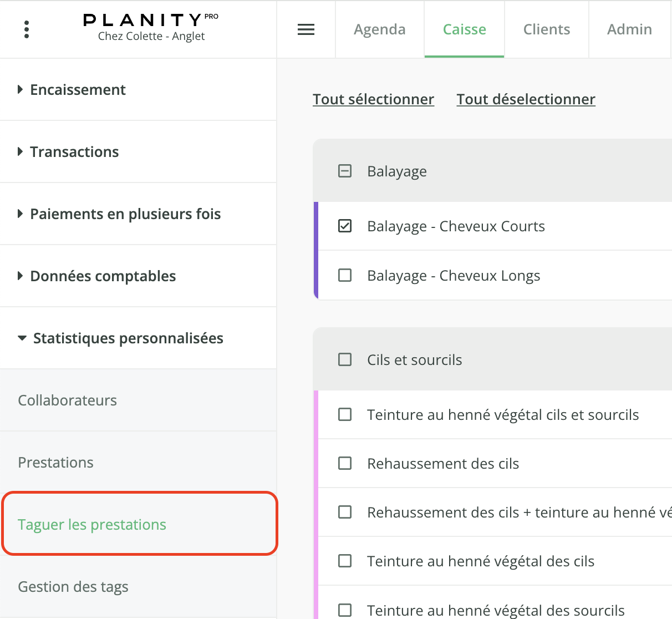Screen dimensions: 672x619
Task: Click the Balayage category title text
Action: [397, 171]
